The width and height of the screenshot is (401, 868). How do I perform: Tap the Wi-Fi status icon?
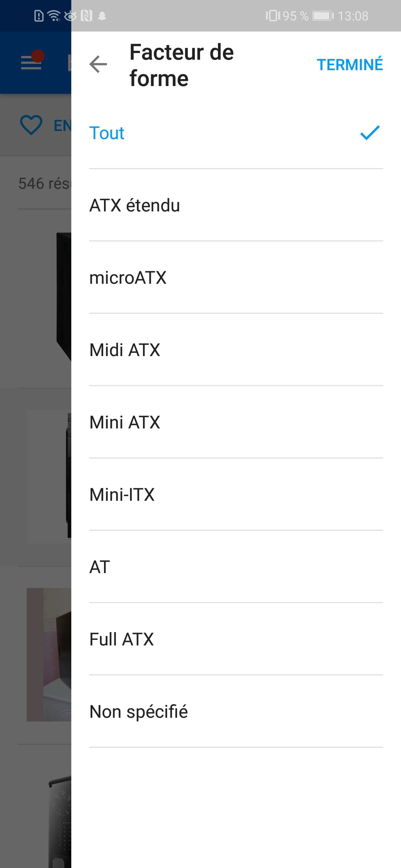pyautogui.click(x=54, y=16)
